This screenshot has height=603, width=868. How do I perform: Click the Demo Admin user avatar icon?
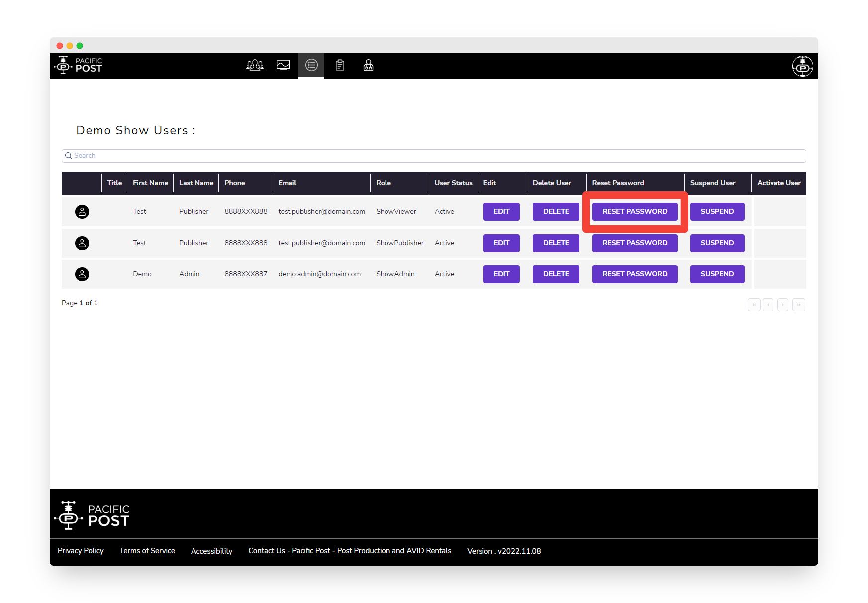tap(82, 274)
